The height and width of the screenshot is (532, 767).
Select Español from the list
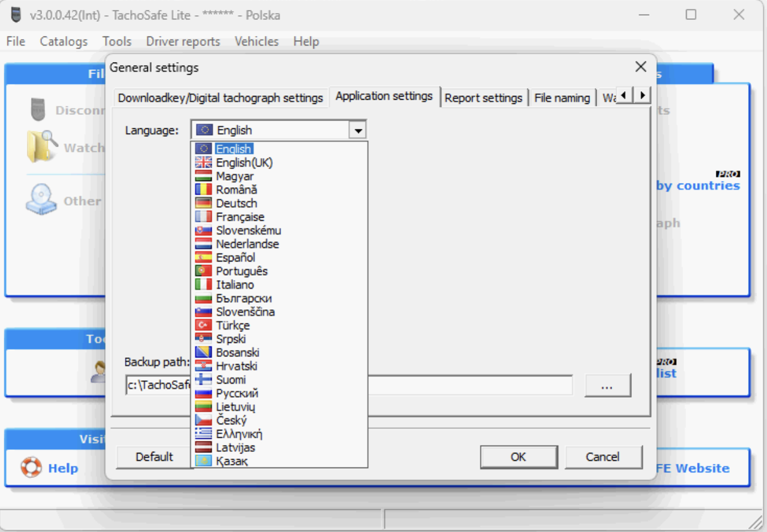pos(279,257)
